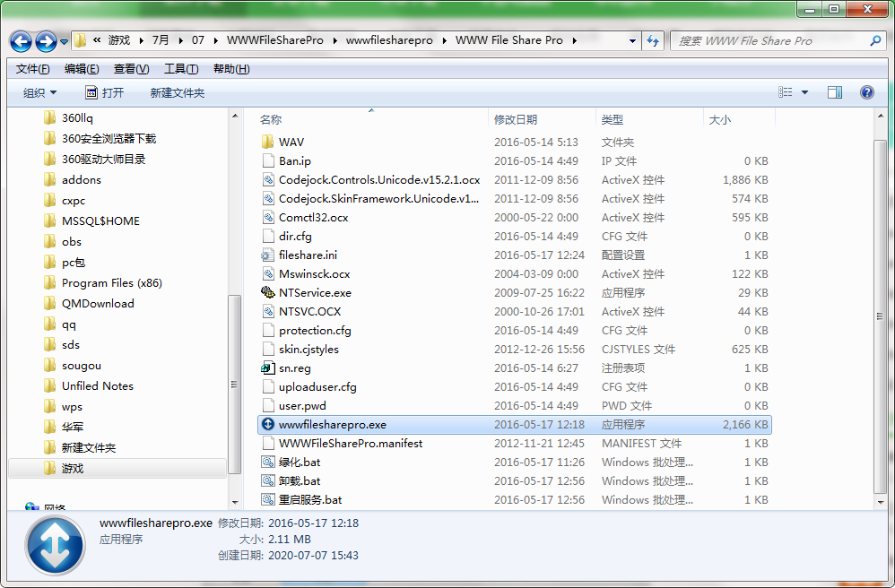This screenshot has height=588, width=895.
Task: Open Program Files (x86) in tree
Action: [x=103, y=283]
